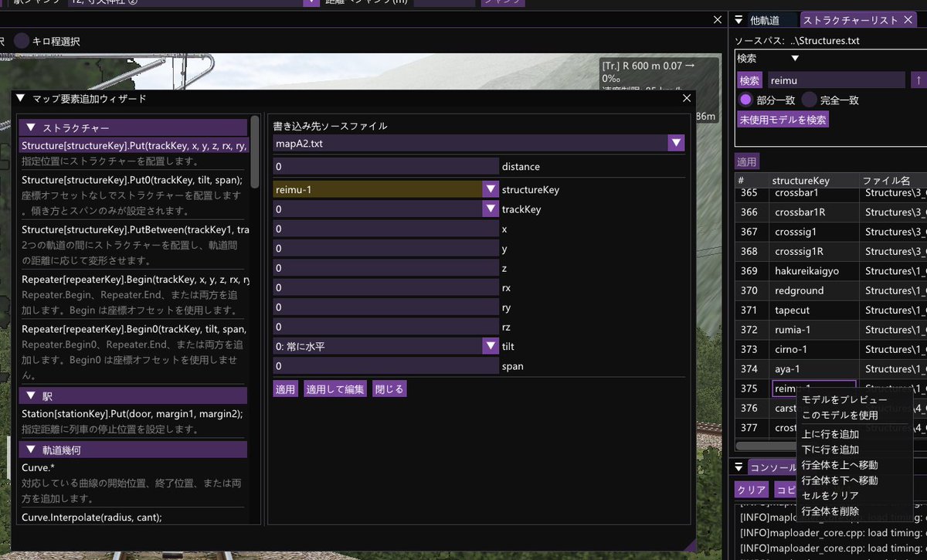
Task: Select 完全一致 radio option
Action: (x=809, y=100)
